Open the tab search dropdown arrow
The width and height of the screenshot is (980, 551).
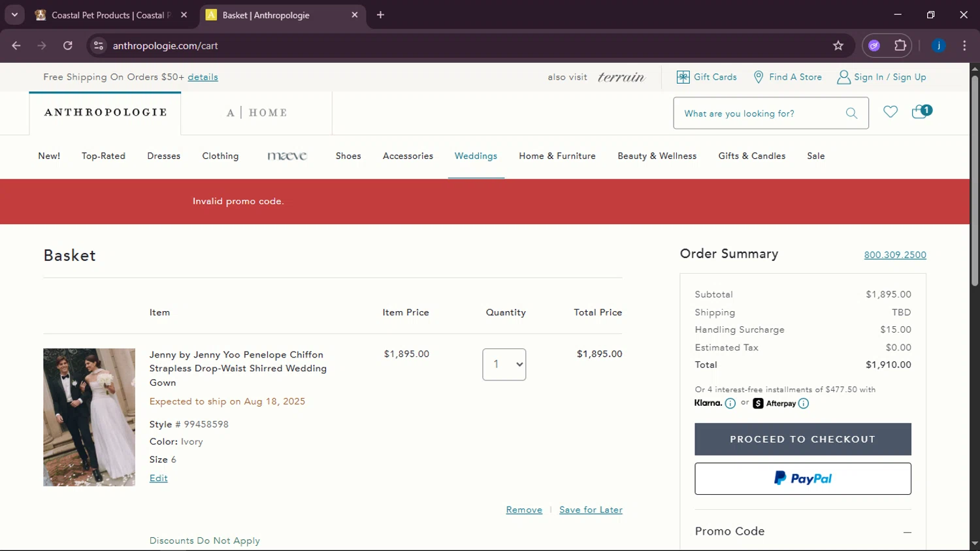click(x=14, y=14)
